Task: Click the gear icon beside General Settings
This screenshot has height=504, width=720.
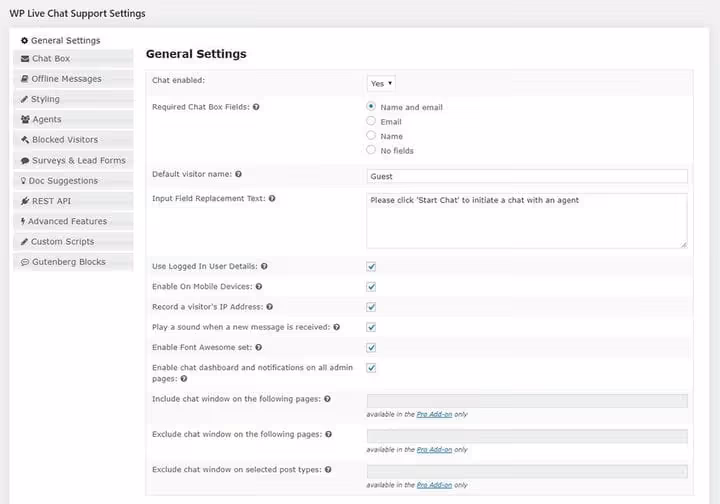Action: (24, 40)
